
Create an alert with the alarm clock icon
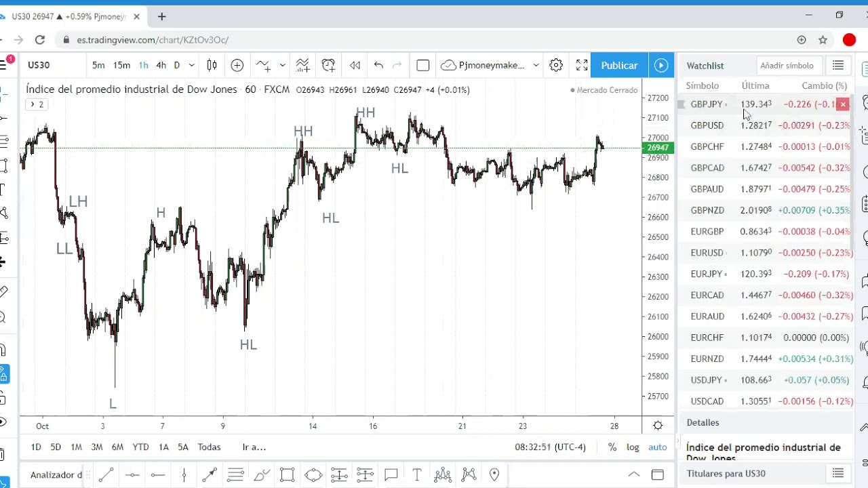point(328,65)
